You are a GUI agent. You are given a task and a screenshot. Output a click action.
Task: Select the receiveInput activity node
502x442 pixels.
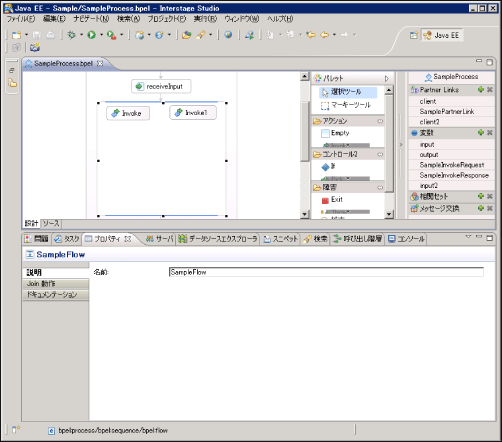pos(161,86)
